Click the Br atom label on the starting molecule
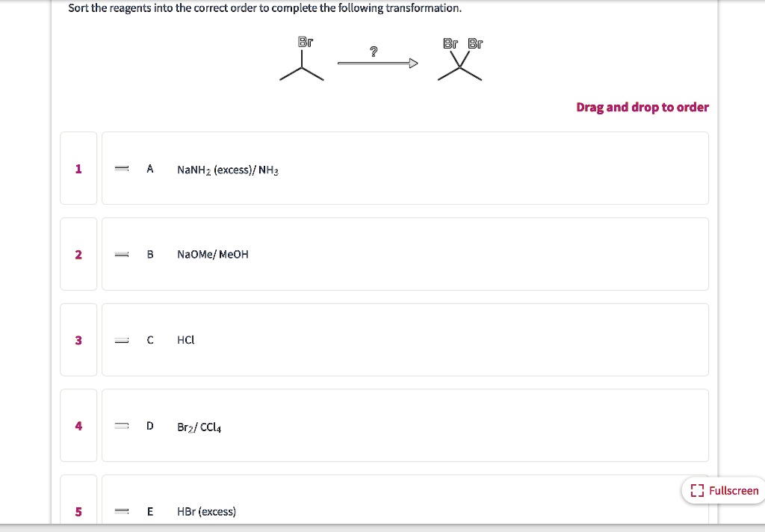The height and width of the screenshot is (532, 765). [304, 42]
